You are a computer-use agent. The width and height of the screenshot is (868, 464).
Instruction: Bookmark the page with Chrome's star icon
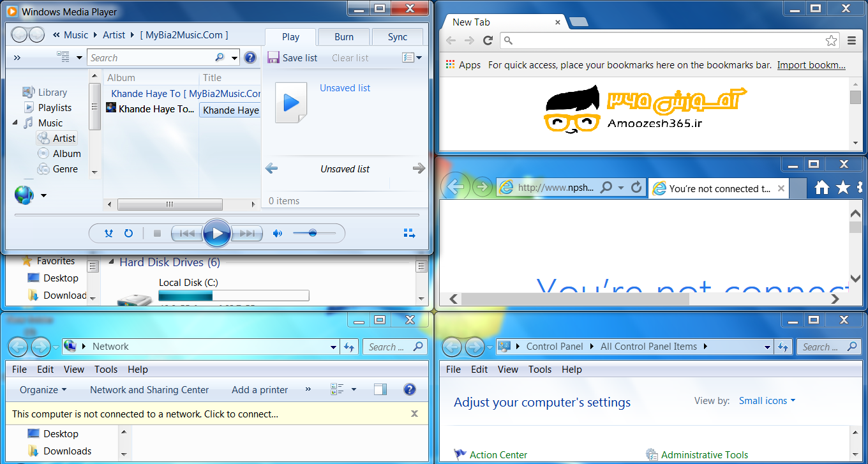point(831,41)
